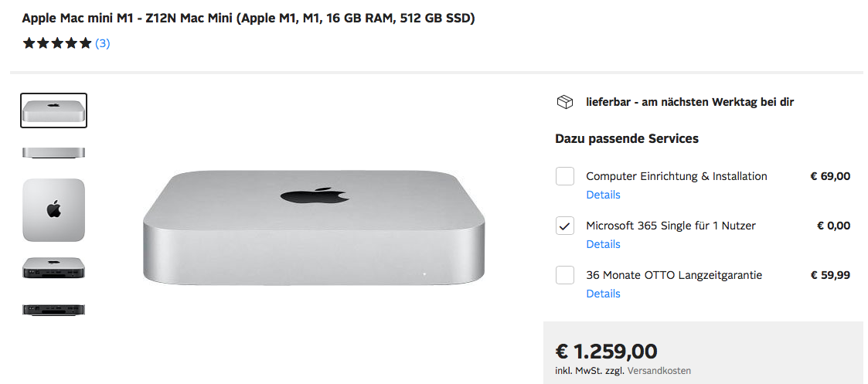Screen dimensions: 868x384
Task: Select the slim front-view Mac mini thumbnail
Action: (53, 153)
